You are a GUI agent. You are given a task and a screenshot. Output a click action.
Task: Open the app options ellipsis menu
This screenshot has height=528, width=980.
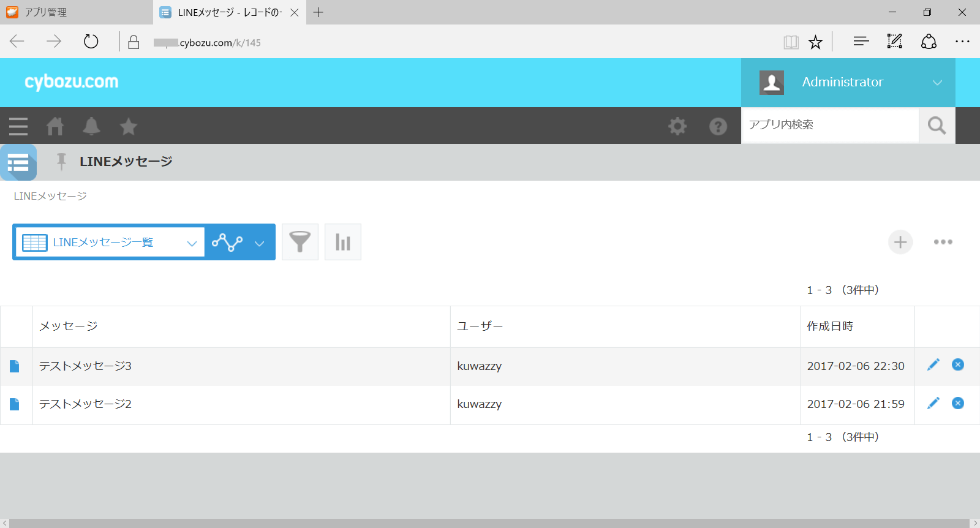click(x=943, y=242)
